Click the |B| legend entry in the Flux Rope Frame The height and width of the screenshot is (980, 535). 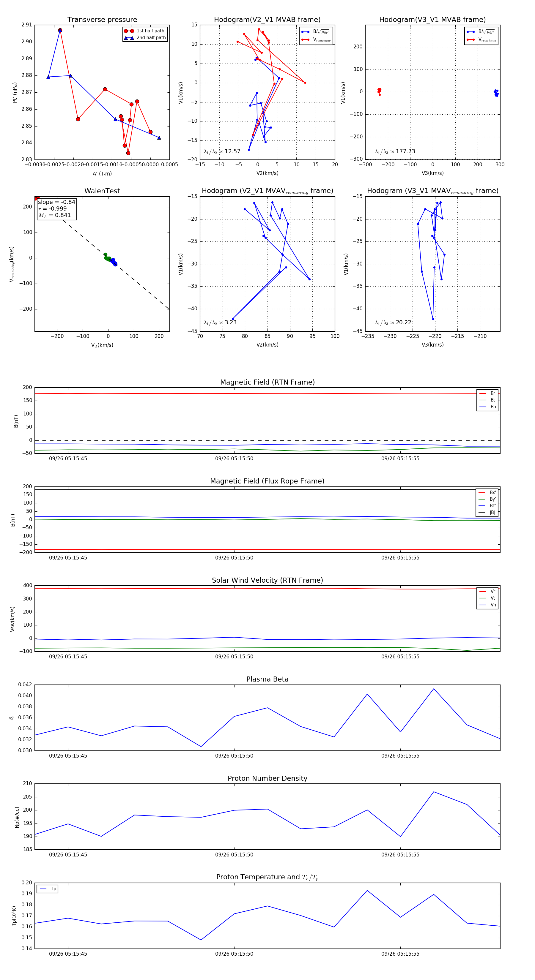click(487, 513)
